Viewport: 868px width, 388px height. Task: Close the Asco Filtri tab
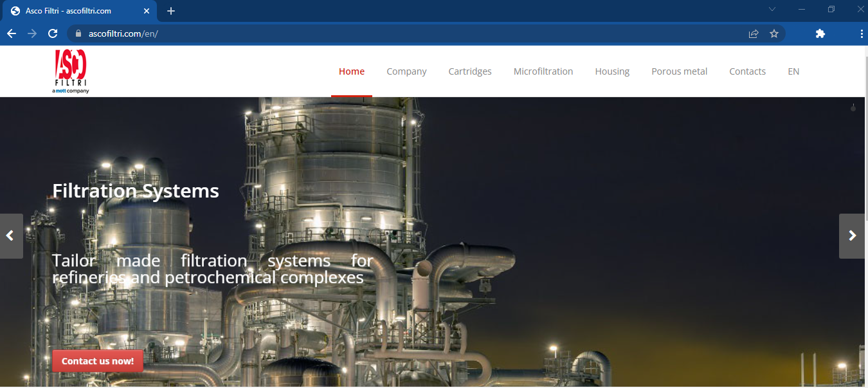click(147, 11)
